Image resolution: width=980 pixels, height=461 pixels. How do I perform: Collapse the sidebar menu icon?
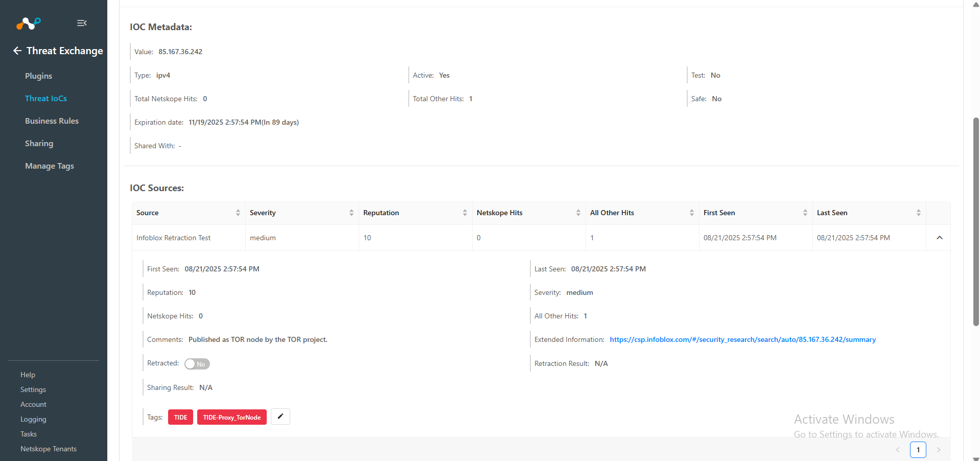pos(82,23)
